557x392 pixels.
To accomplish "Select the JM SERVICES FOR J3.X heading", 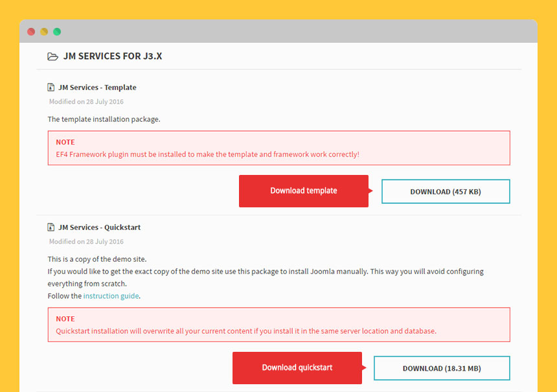I will pyautogui.click(x=113, y=56).
